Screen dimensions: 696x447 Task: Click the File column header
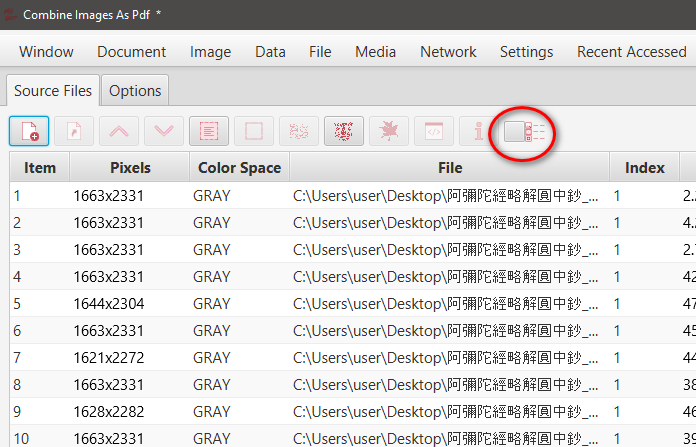click(450, 168)
